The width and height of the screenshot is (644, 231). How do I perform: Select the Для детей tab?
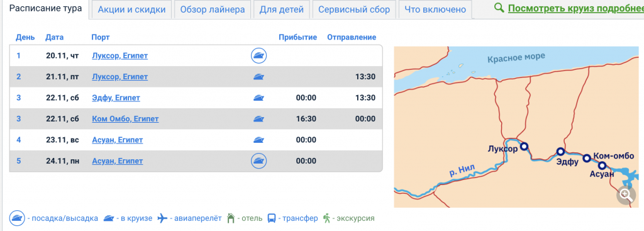point(281,9)
